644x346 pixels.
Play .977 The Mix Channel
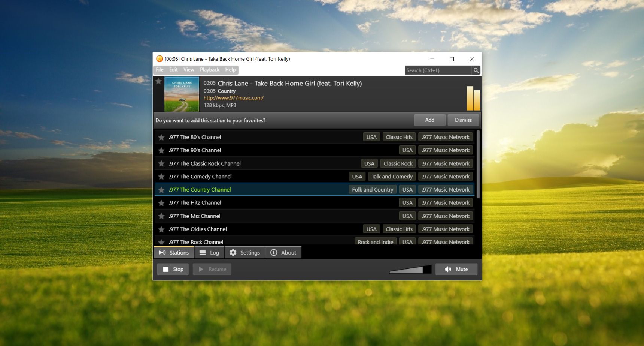[x=314, y=216]
